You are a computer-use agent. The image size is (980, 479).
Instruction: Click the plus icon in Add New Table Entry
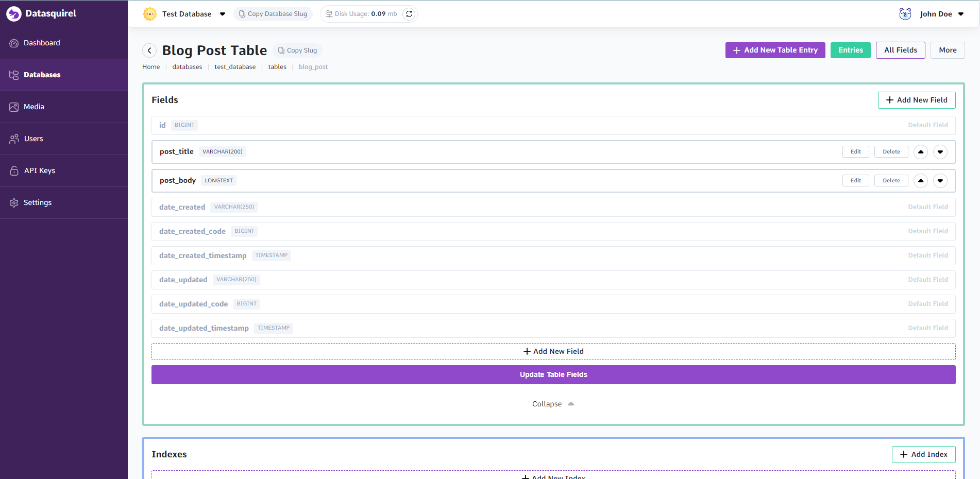pos(737,50)
